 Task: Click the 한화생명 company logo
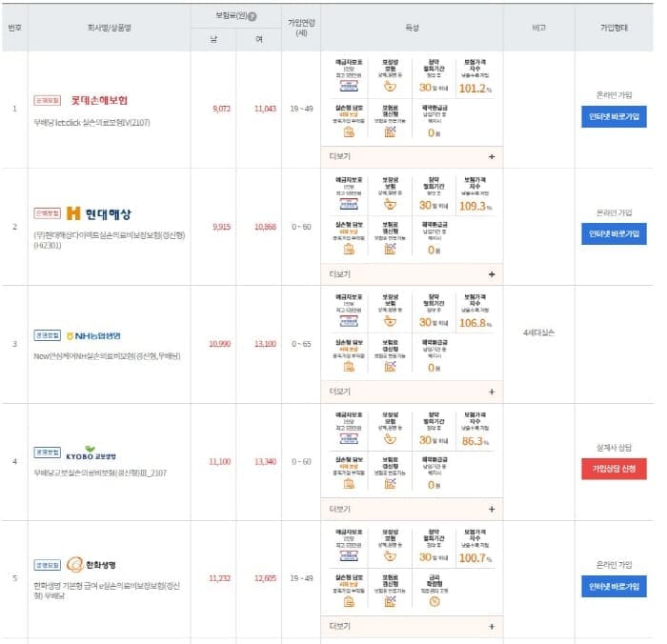coord(91,565)
